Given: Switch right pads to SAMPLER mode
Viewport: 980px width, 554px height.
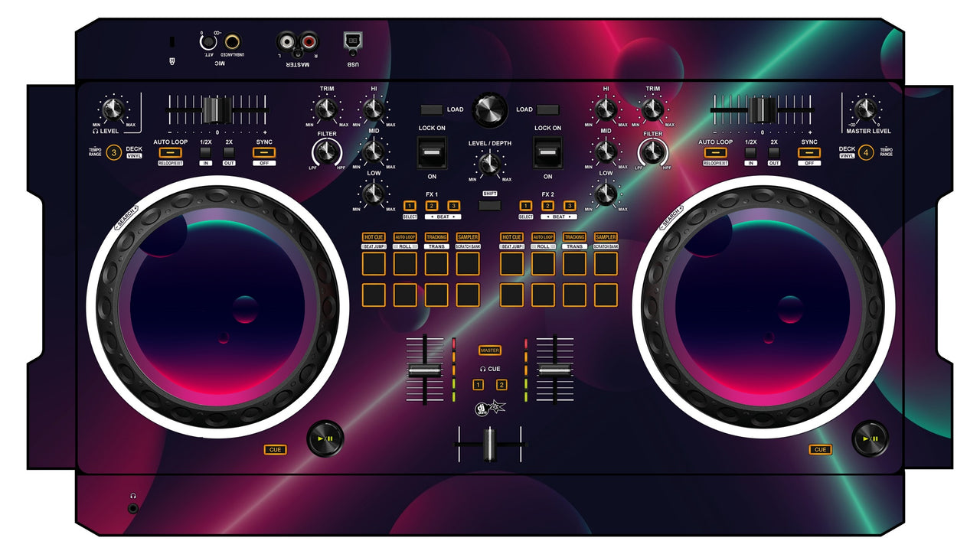Looking at the screenshot, I should (x=606, y=238).
